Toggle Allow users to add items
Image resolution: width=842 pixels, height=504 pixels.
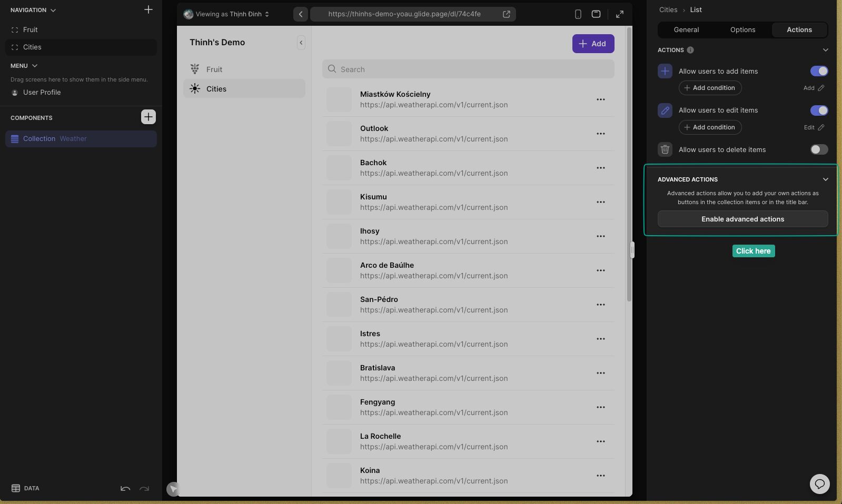pos(819,71)
